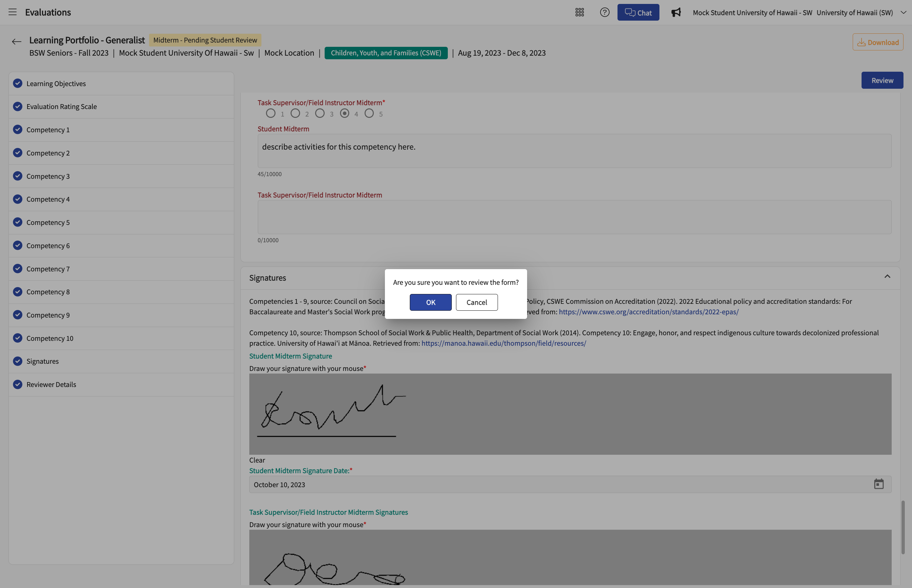Navigate to Competency 7 section
The height and width of the screenshot is (588, 912).
[121, 269]
